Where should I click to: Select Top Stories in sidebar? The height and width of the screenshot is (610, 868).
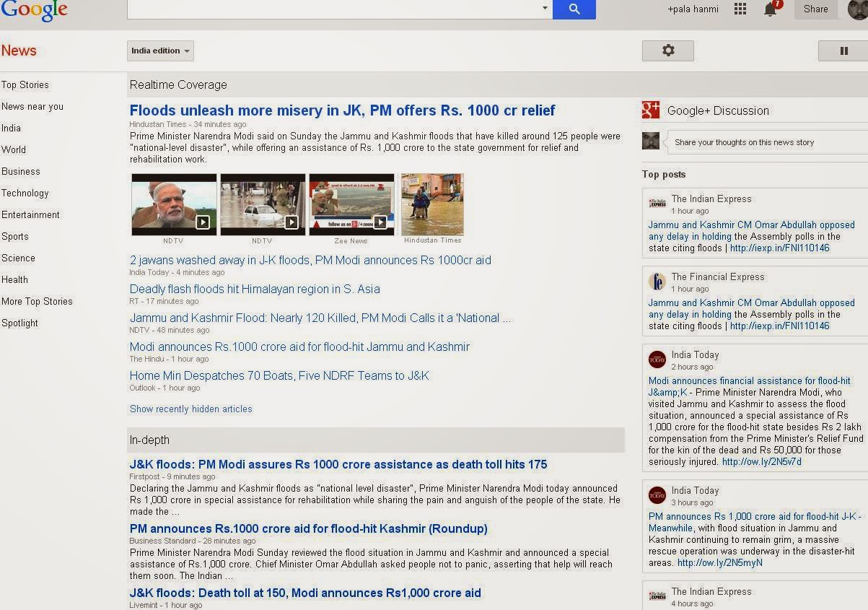[25, 84]
